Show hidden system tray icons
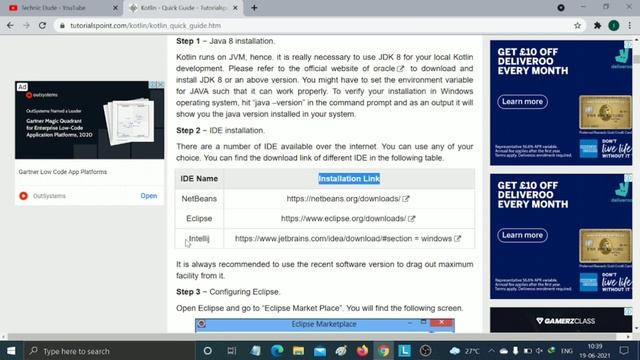 (x=491, y=351)
